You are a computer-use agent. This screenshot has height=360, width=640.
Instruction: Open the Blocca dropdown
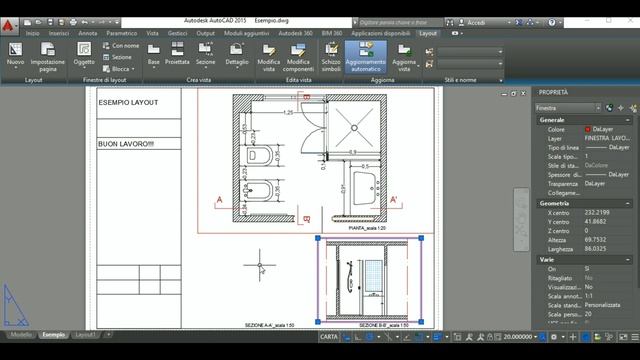tap(119, 69)
